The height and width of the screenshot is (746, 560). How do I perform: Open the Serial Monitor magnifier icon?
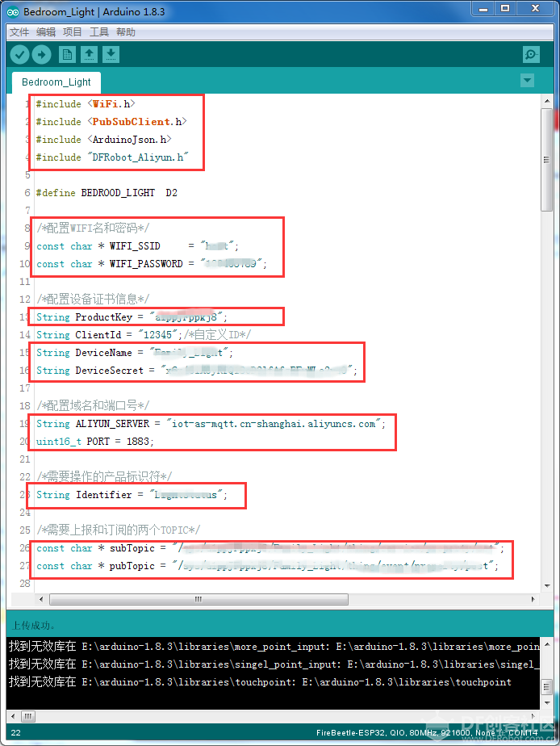530,55
